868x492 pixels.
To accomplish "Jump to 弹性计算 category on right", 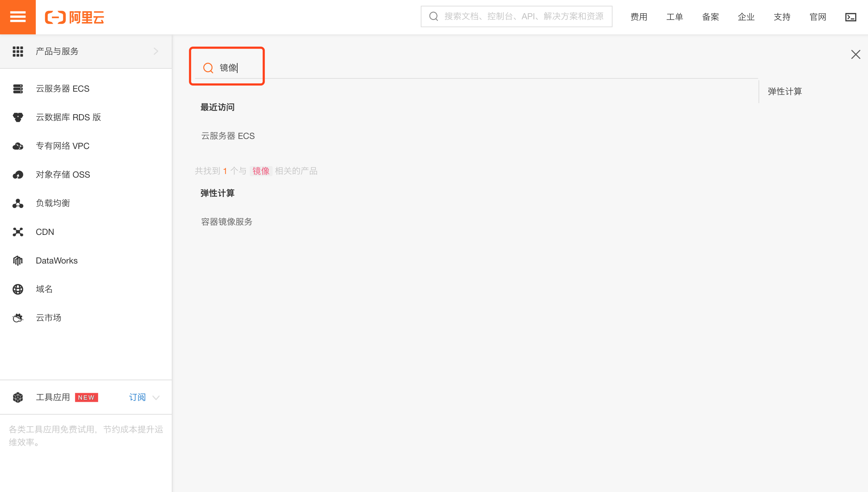I will (785, 92).
